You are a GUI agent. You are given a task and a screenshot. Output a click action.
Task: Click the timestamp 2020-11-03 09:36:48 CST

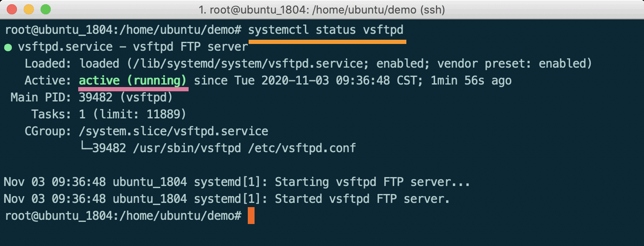click(x=338, y=81)
